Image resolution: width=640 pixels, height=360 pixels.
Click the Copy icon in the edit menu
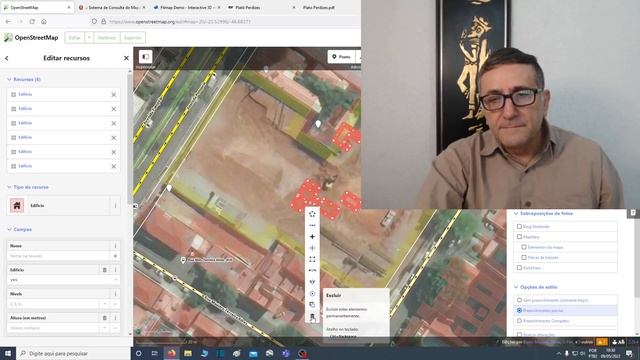point(312,305)
